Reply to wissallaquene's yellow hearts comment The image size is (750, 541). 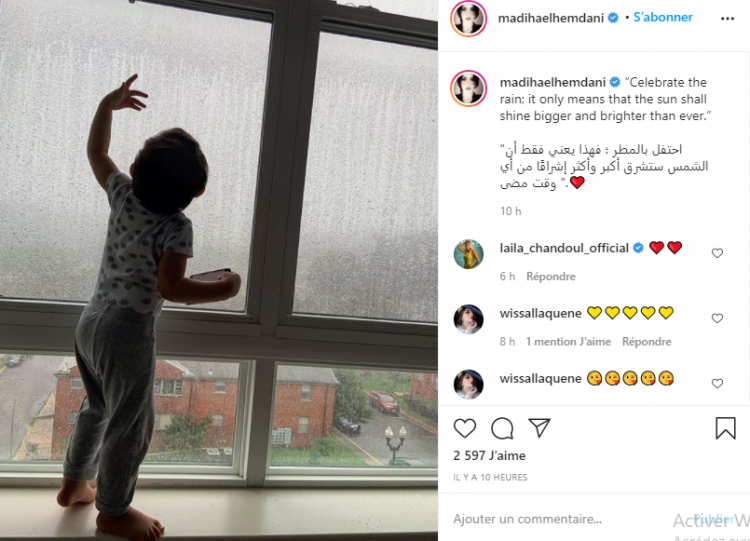click(646, 342)
